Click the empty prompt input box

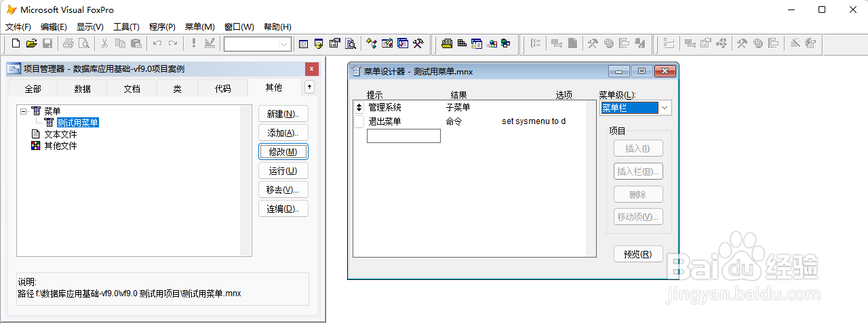tap(403, 136)
